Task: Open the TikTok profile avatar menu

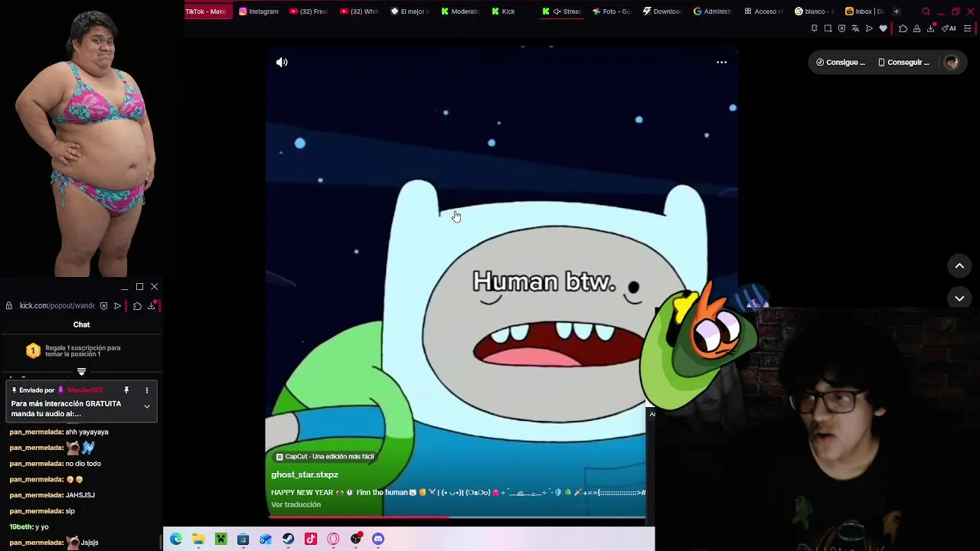Action: pyautogui.click(x=951, y=63)
